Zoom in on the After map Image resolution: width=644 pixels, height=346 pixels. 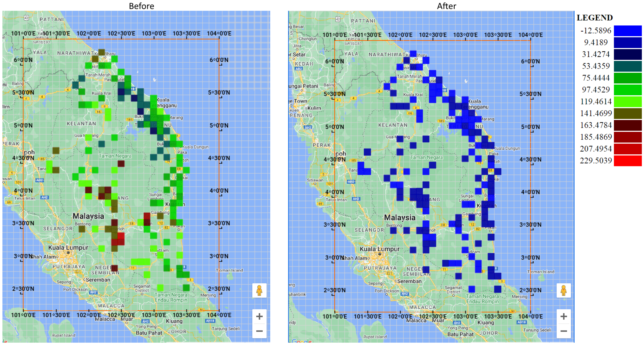click(564, 316)
